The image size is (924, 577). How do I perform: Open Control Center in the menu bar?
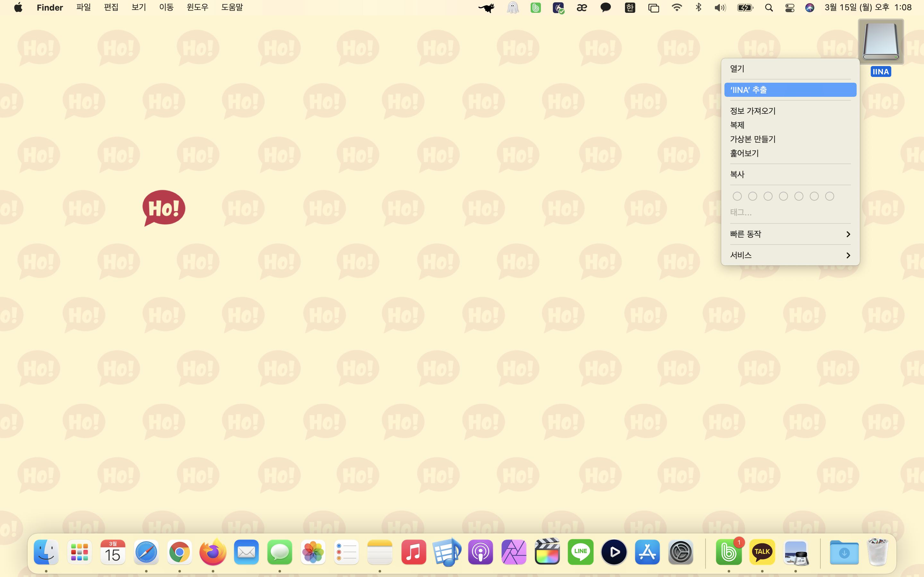click(x=790, y=8)
